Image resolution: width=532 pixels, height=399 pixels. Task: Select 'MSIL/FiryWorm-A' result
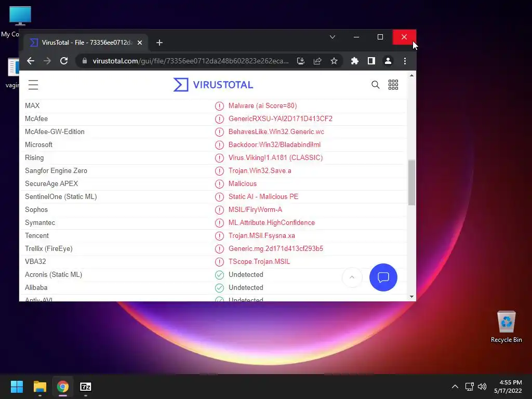tap(255, 210)
